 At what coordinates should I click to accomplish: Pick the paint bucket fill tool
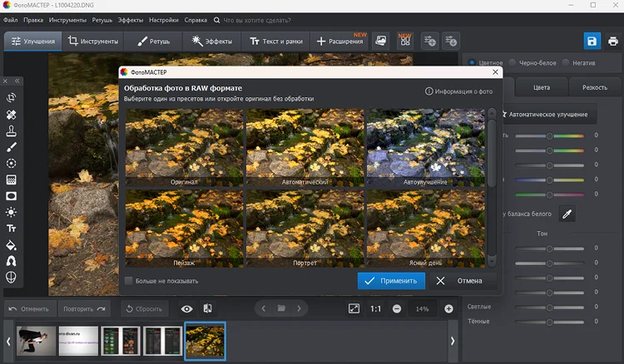pos(12,245)
